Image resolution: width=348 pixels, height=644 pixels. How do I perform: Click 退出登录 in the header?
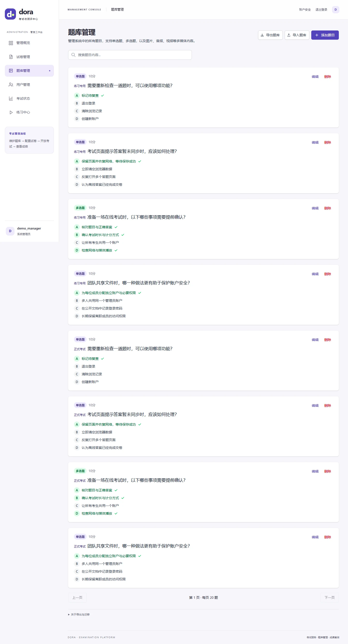coord(321,9)
